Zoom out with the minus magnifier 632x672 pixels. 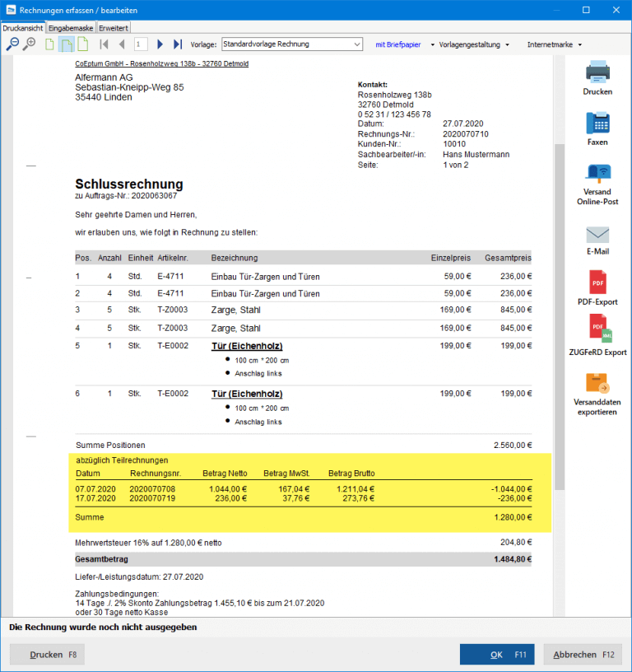pos(12,44)
